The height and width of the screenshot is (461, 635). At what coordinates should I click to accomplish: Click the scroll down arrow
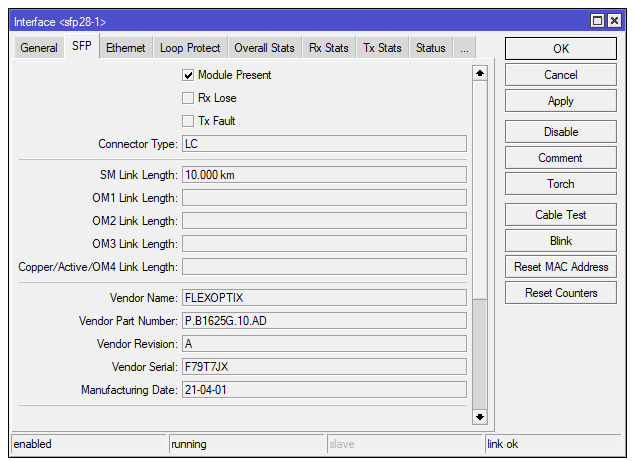coord(480,417)
